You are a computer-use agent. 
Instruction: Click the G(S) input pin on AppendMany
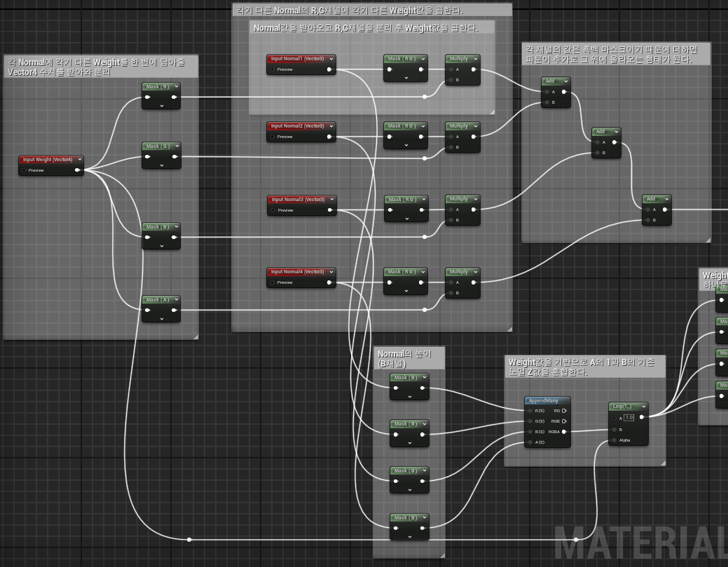coord(530,421)
